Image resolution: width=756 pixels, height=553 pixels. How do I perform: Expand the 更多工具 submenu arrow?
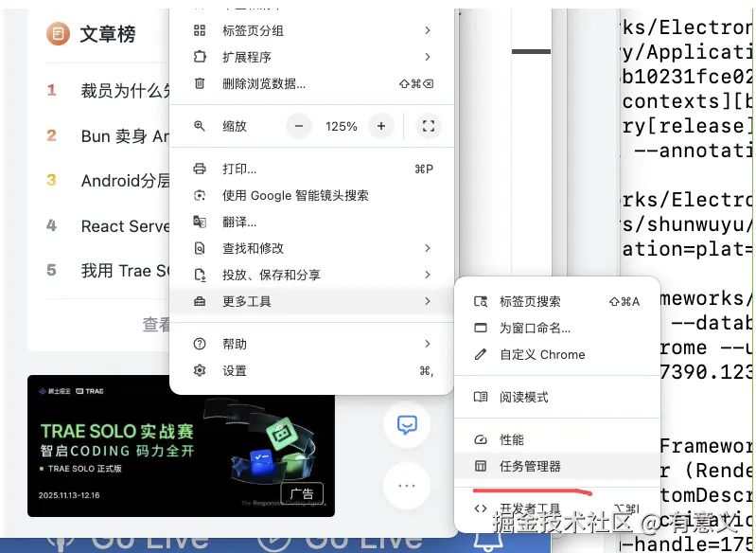coord(427,301)
